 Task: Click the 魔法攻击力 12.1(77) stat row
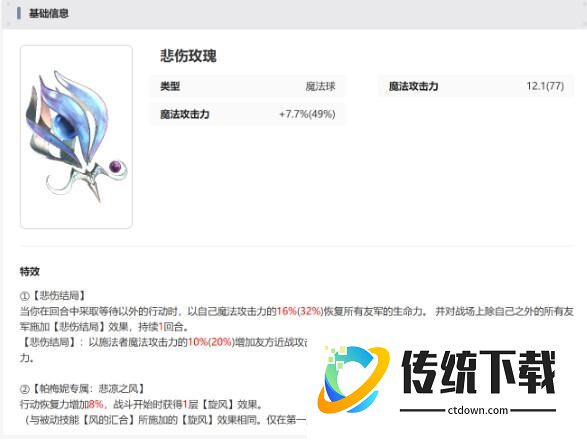[x=476, y=86]
